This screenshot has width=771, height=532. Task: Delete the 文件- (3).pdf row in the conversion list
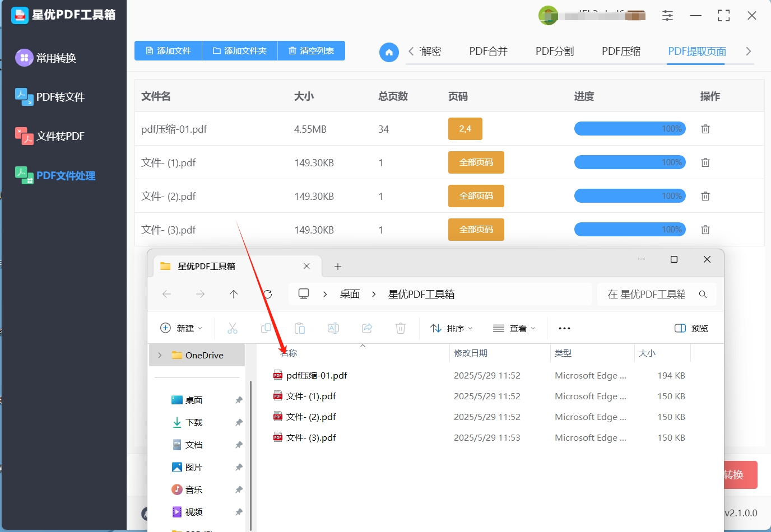[x=705, y=230]
